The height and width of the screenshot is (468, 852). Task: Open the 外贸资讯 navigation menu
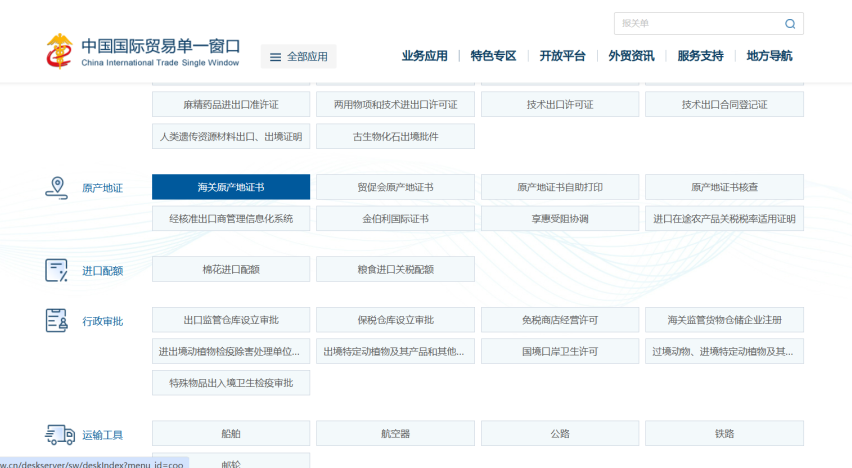(x=631, y=56)
